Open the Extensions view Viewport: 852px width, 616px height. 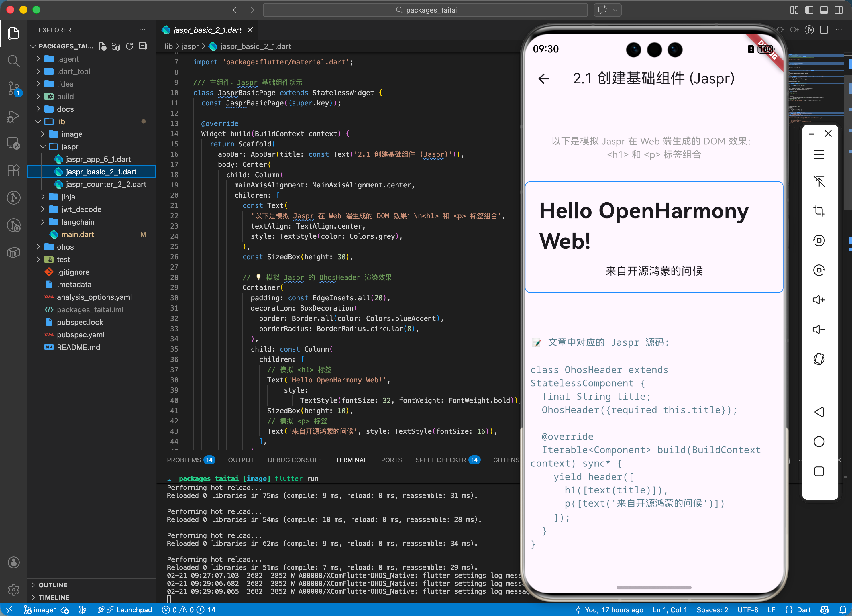coord(13,171)
